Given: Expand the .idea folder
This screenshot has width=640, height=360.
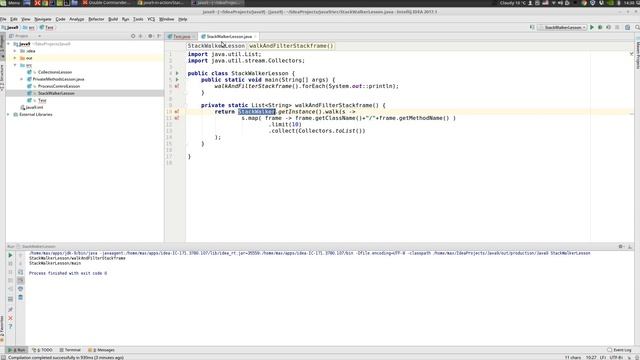Looking at the screenshot, I should tap(15, 51).
